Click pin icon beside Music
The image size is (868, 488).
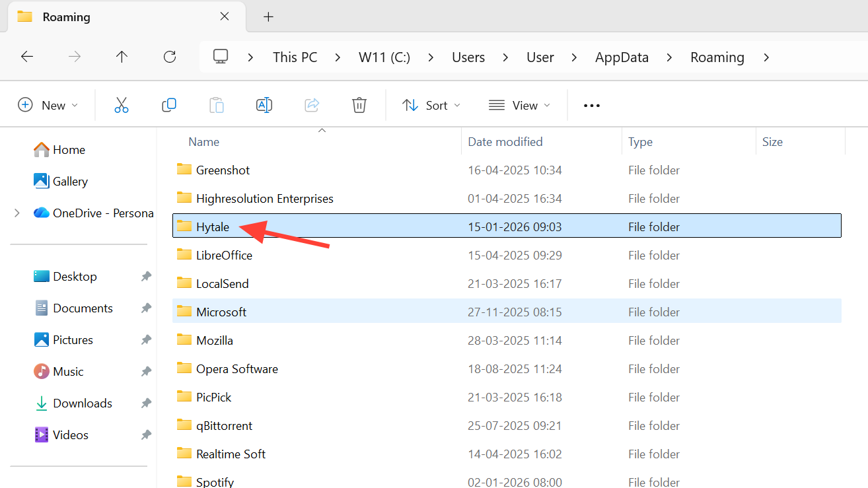coord(146,372)
